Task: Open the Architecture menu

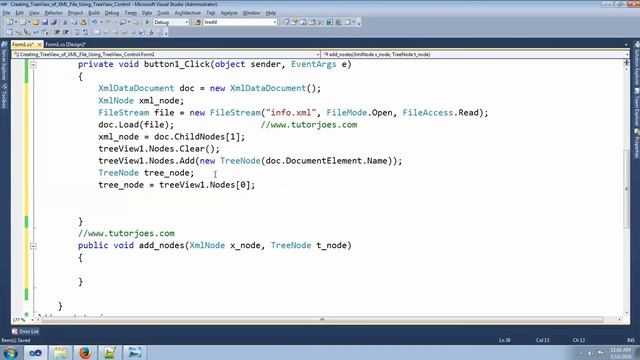Action: pyautogui.click(x=188, y=13)
